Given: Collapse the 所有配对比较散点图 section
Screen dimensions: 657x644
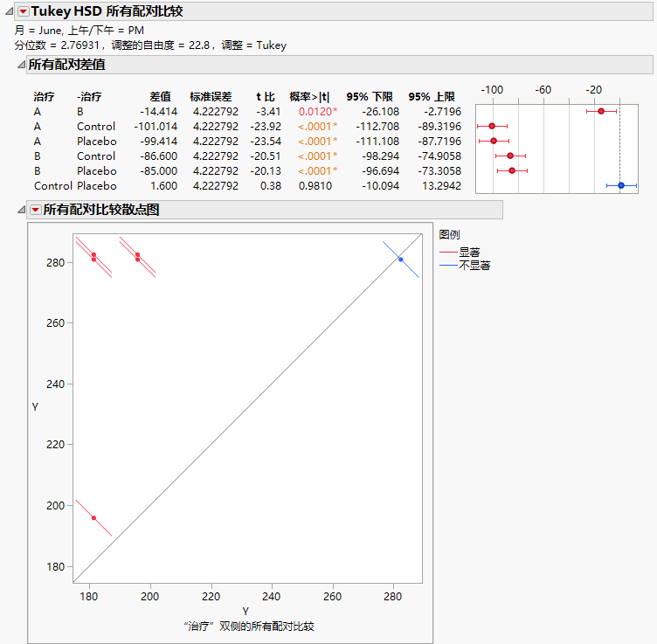Looking at the screenshot, I should (x=21, y=210).
